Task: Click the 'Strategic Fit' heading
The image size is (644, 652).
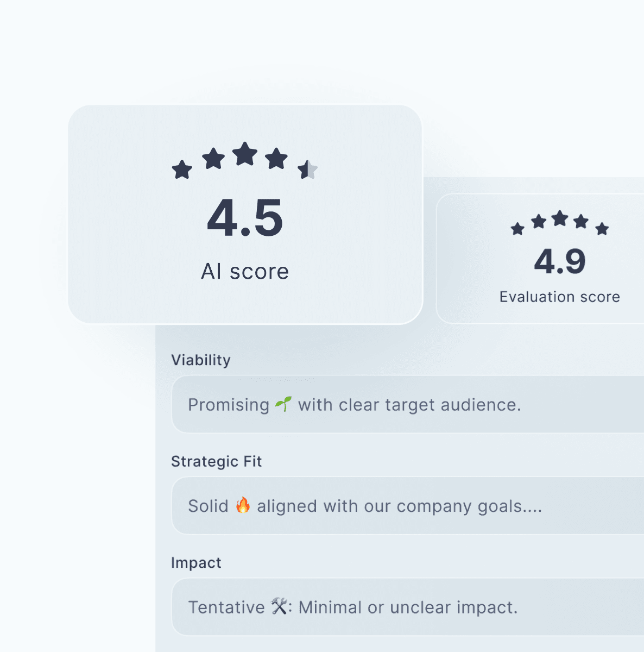Action: click(x=216, y=461)
